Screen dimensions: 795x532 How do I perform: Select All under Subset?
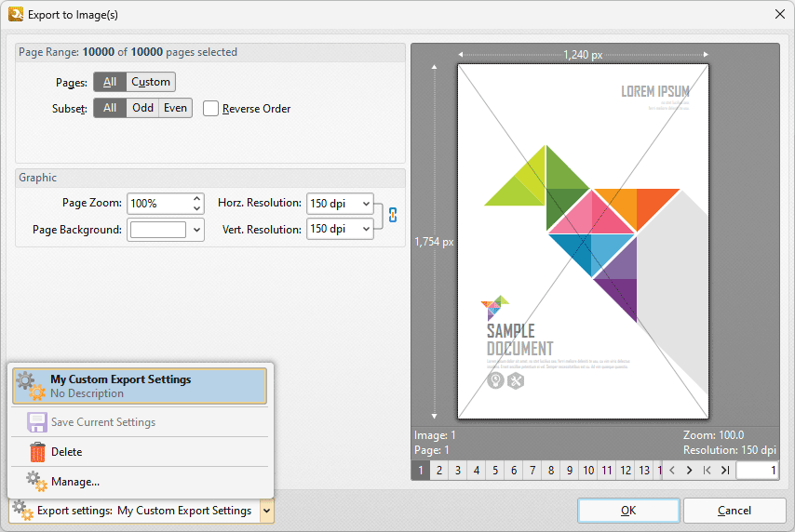click(110, 108)
